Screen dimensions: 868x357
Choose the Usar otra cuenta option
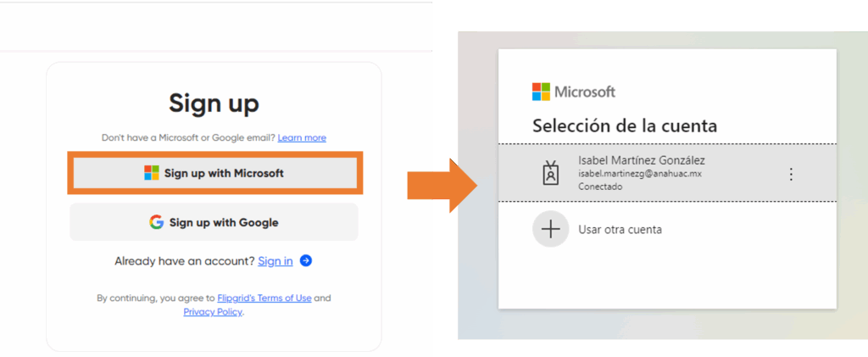620,229
